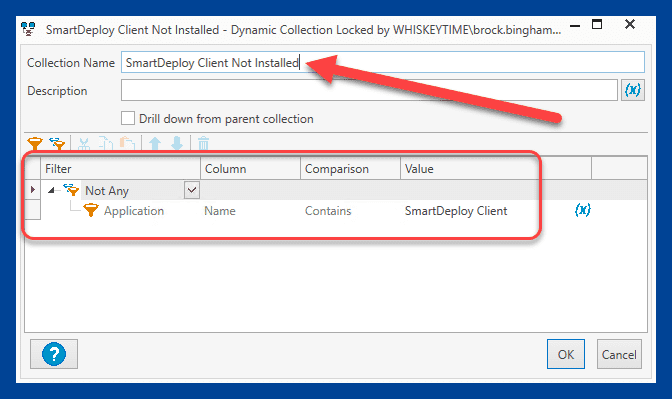Move the filter up with the arrow
This screenshot has height=399, width=672.
point(155,143)
